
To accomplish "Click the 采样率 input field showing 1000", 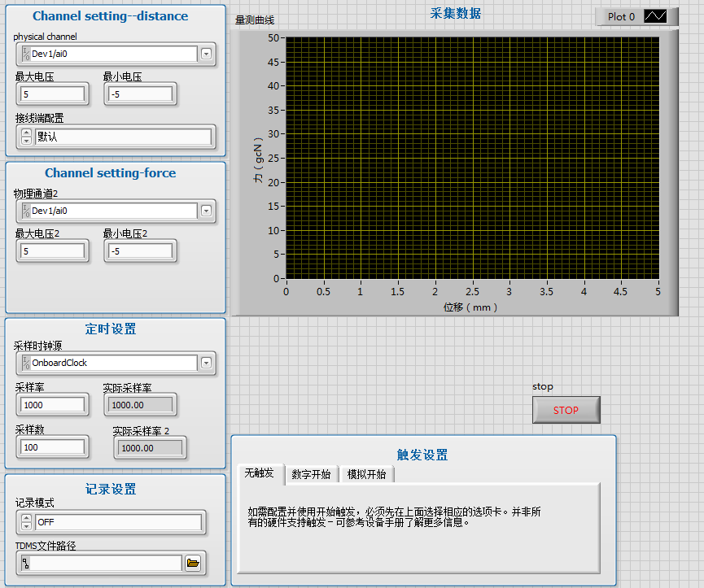I will click(x=53, y=405).
